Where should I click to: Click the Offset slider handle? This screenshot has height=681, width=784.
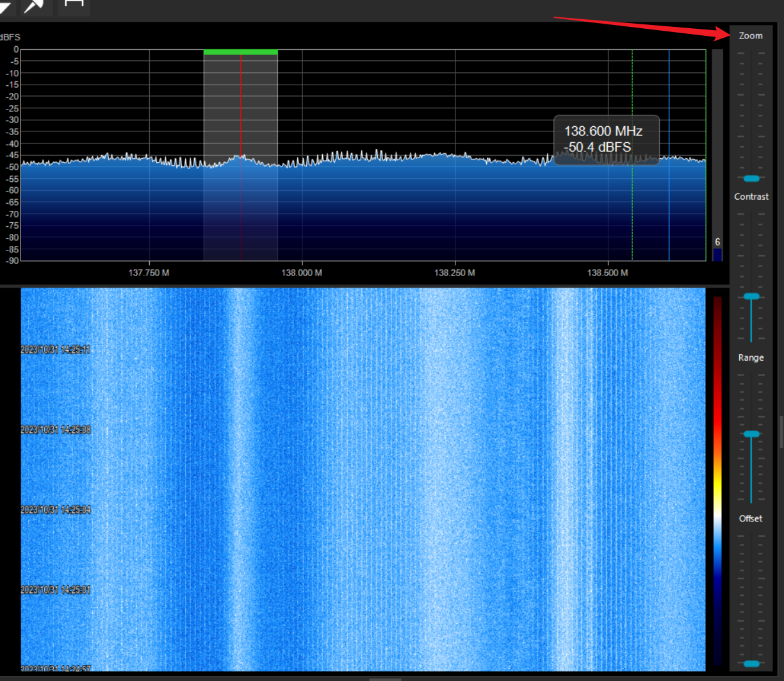point(751,664)
